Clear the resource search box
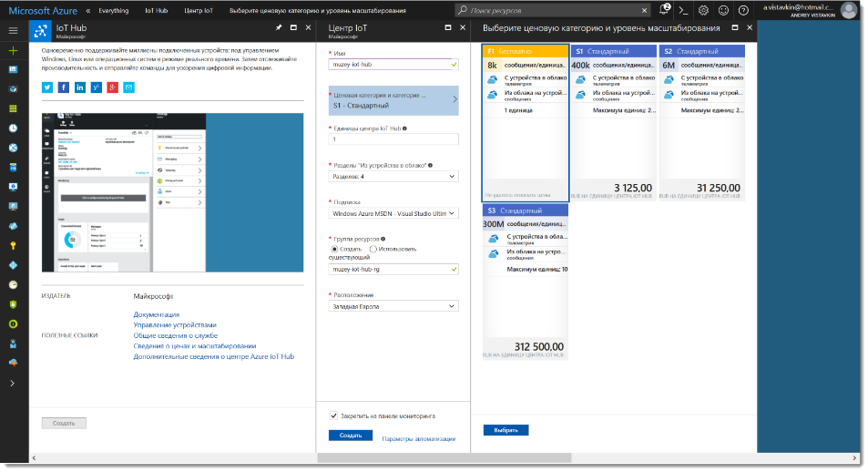The height and width of the screenshot is (472, 868). [x=644, y=11]
